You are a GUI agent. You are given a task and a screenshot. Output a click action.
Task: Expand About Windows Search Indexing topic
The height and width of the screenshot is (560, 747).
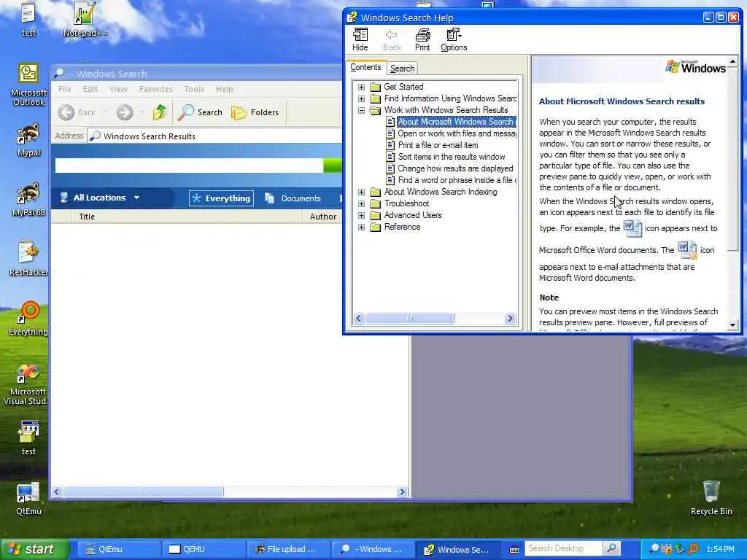(361, 192)
